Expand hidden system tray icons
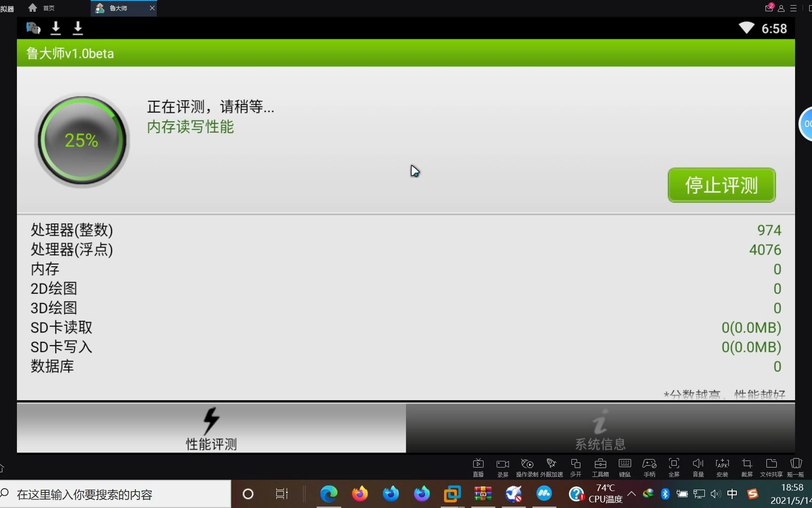The width and height of the screenshot is (812, 508). pyautogui.click(x=632, y=494)
